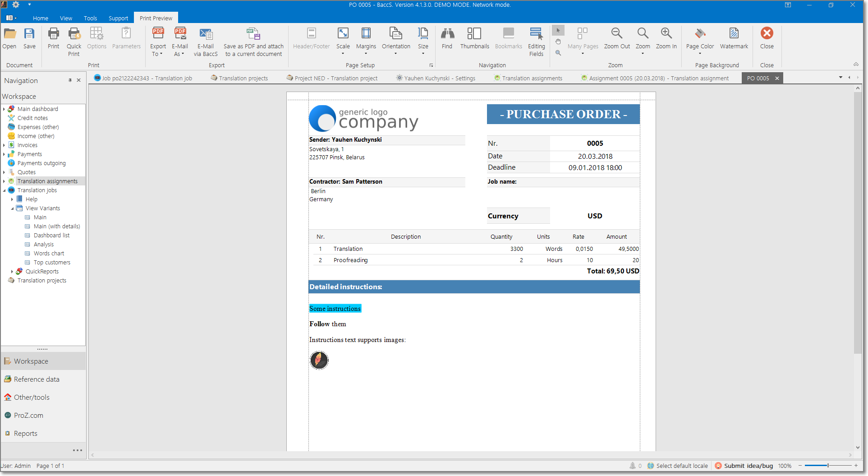Open the Size dropdown
This screenshot has height=476, width=868.
point(423,42)
